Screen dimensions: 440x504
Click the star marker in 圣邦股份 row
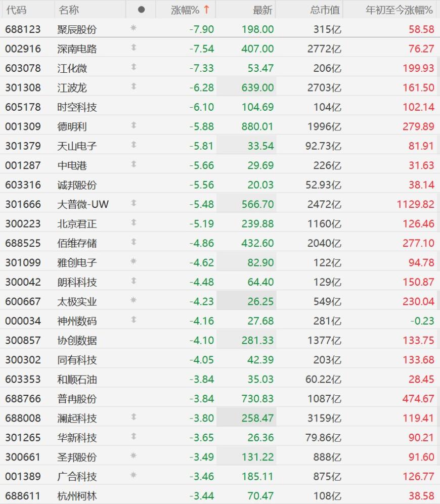click(134, 456)
